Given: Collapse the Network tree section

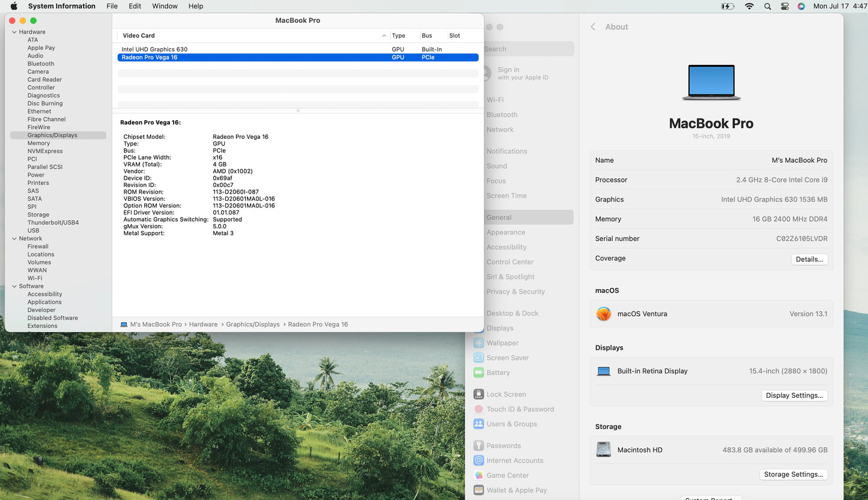Looking at the screenshot, I should [x=14, y=239].
